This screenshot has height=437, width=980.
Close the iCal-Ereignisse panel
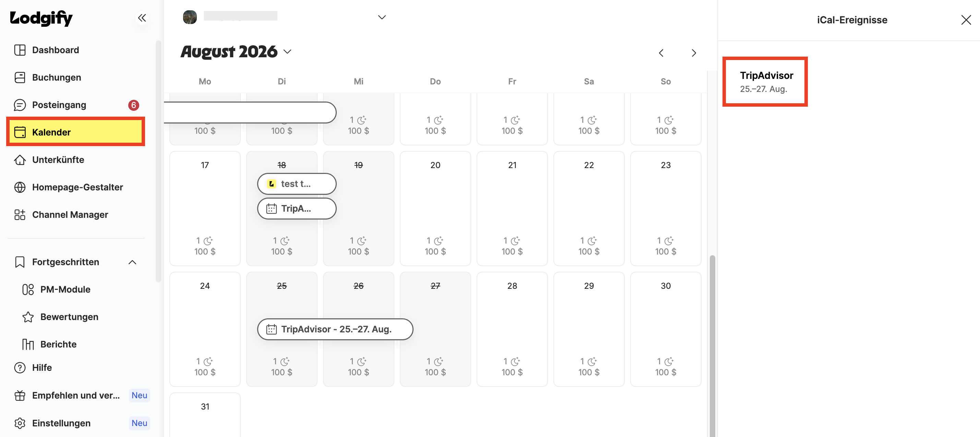click(966, 20)
